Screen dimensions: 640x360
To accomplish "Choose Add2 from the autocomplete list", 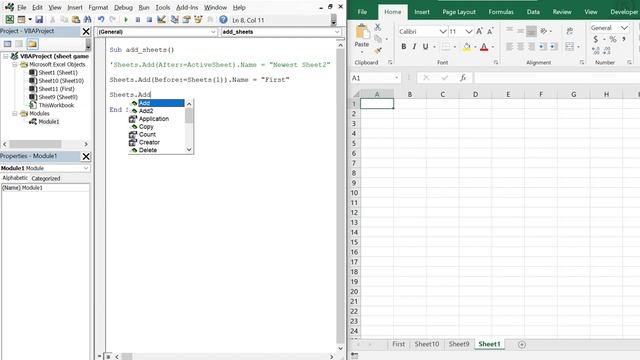I will (146, 111).
